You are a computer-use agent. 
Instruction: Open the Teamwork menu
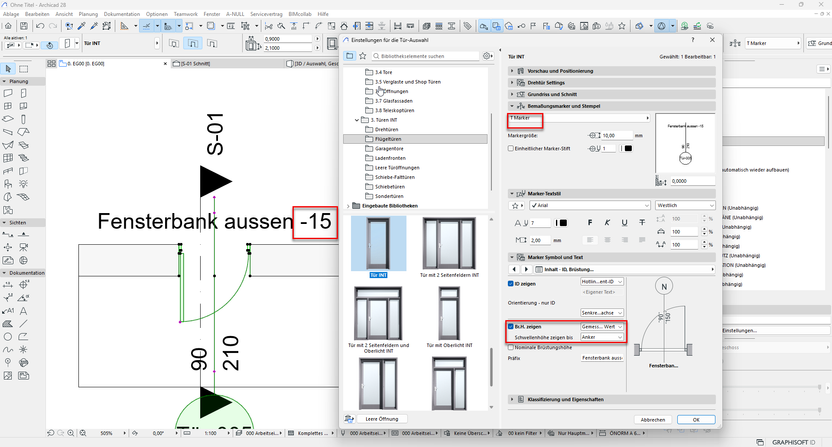186,14
